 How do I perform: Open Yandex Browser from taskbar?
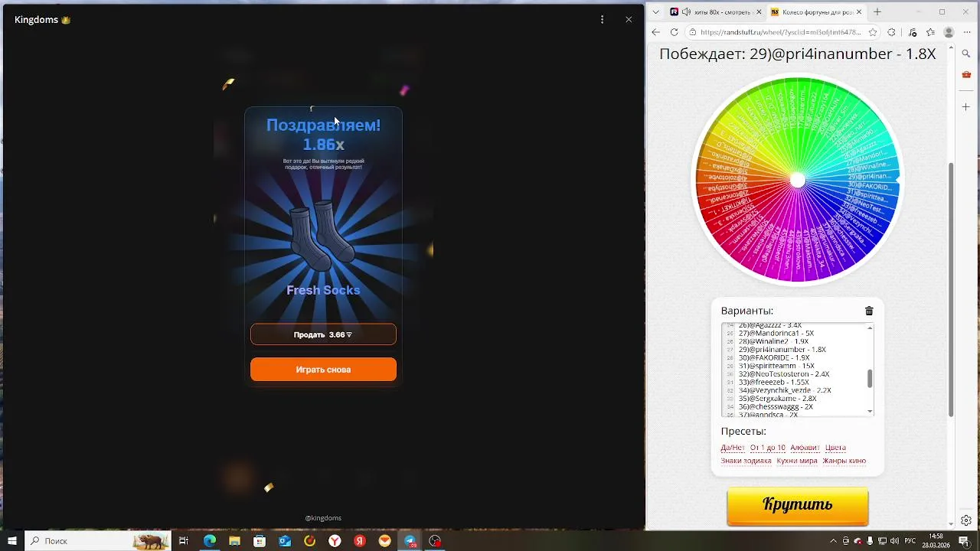coord(335,541)
